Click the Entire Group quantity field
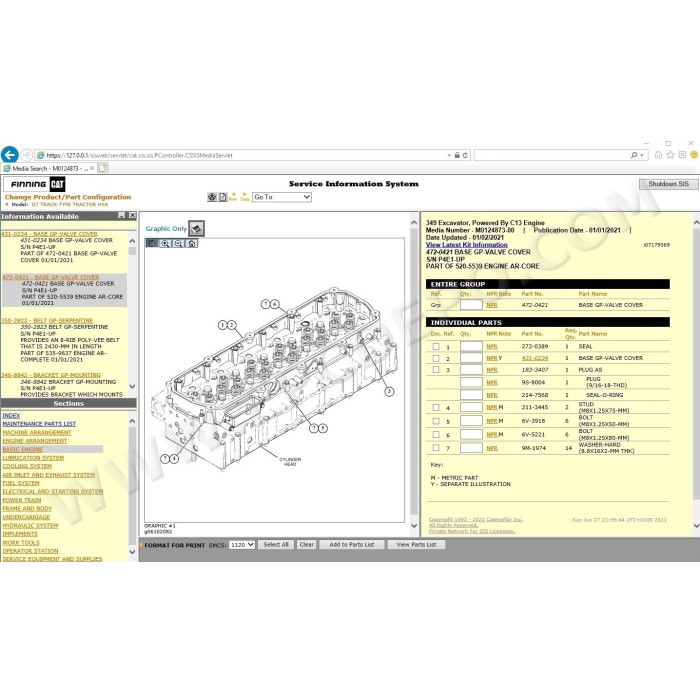This screenshot has width=700, height=700. tap(471, 305)
